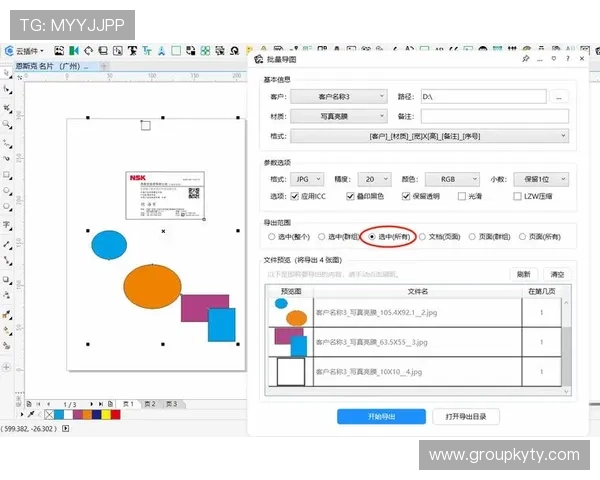Pin the 批量导图 dialog
The width and height of the screenshot is (600, 480).
[526, 59]
